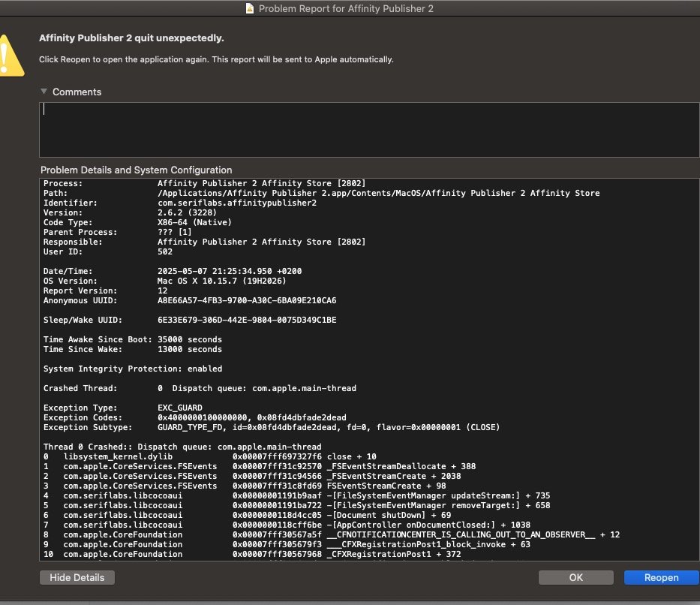
Task: Click the Reopen button
Action: pyautogui.click(x=661, y=577)
